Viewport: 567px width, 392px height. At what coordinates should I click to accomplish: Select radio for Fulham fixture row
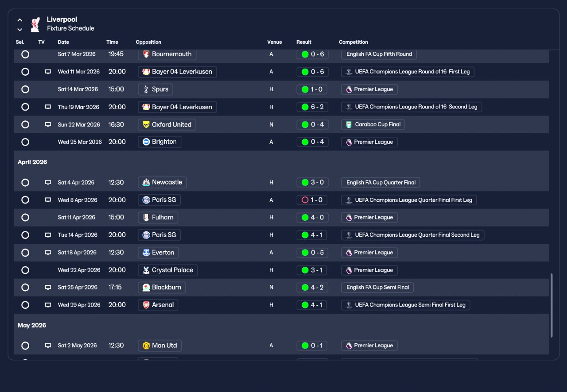click(25, 217)
